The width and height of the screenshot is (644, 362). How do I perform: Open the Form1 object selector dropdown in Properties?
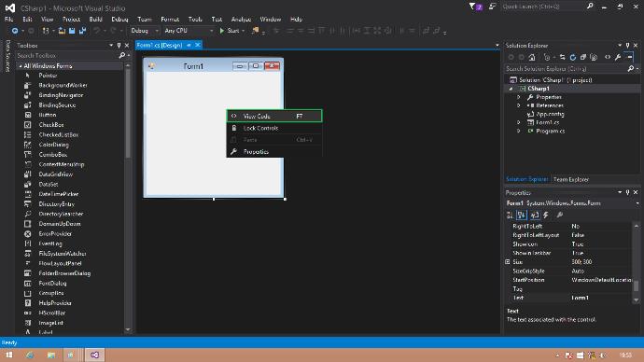(637, 203)
